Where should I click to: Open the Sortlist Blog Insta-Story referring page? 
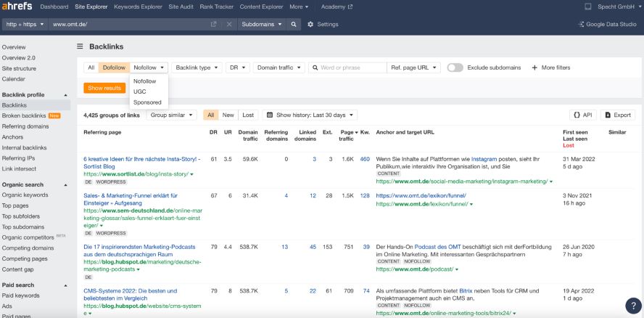(x=142, y=163)
